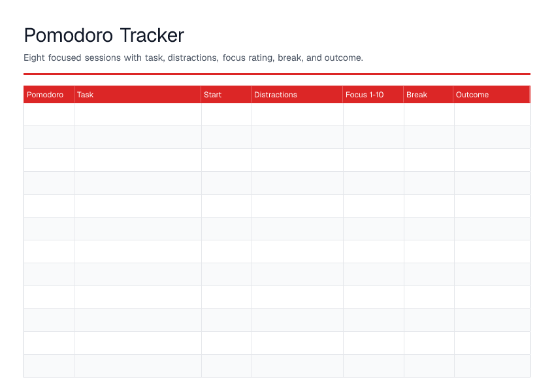Select the Outcome column header
This screenshot has height=392, width=554.
click(491, 95)
